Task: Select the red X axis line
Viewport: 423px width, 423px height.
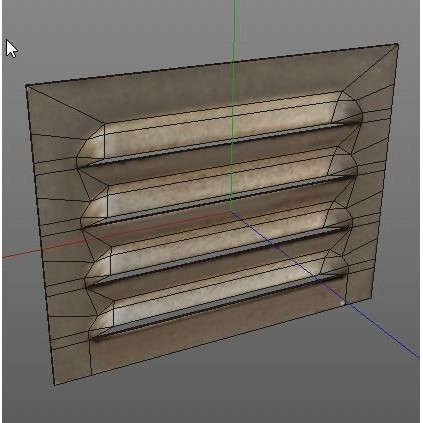Action: [116, 234]
